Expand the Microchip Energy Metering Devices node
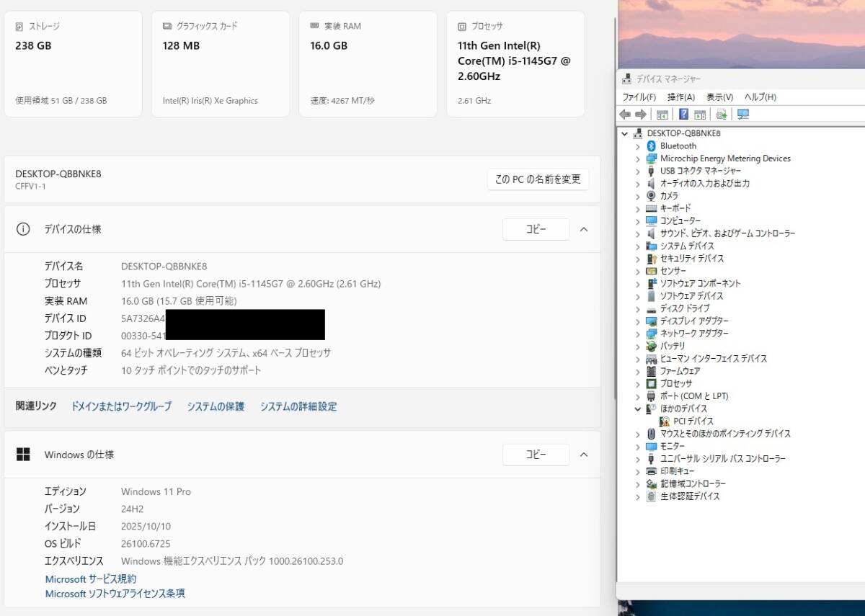Image resolution: width=865 pixels, height=616 pixels. [638, 159]
